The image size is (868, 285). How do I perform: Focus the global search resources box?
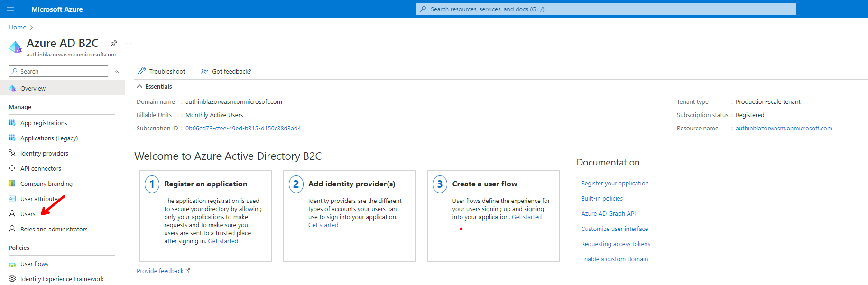pos(606,9)
